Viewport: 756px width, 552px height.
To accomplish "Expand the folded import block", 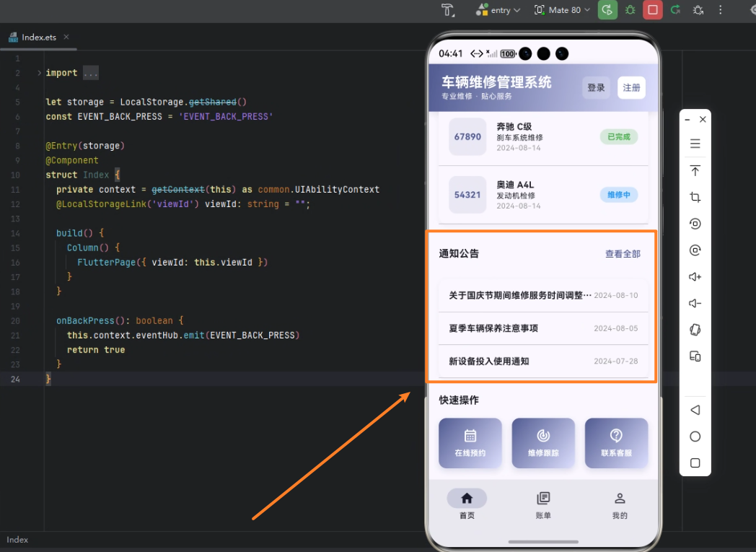I will click(x=39, y=73).
